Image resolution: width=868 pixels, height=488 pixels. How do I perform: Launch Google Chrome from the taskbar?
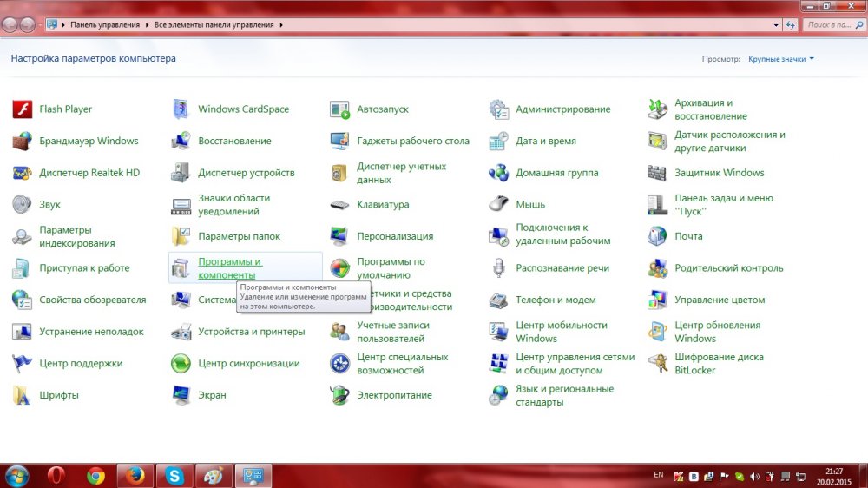pos(95,476)
